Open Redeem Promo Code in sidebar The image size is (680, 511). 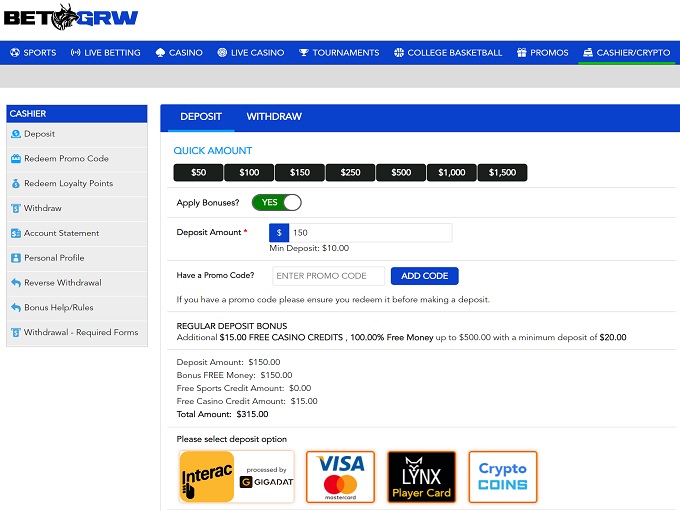(66, 159)
